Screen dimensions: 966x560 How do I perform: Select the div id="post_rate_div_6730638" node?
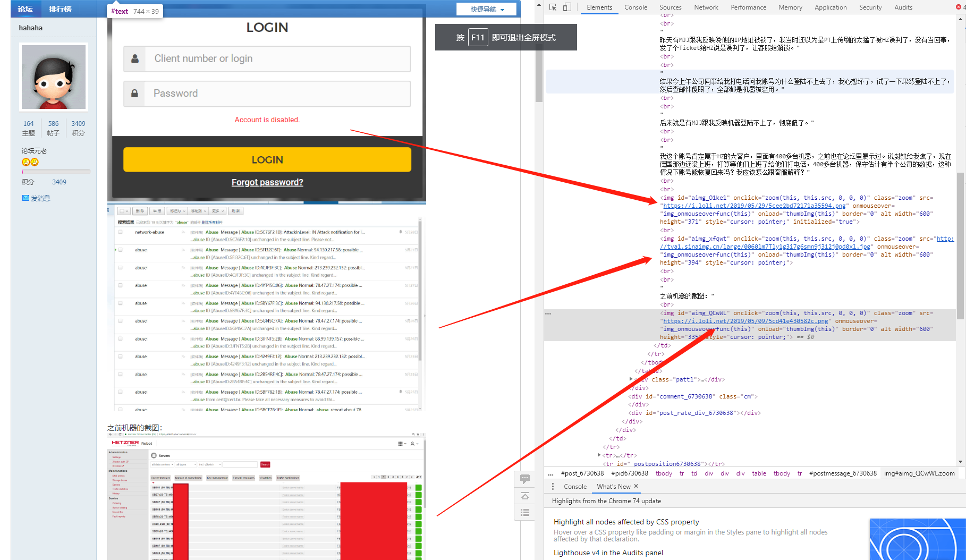point(694,413)
